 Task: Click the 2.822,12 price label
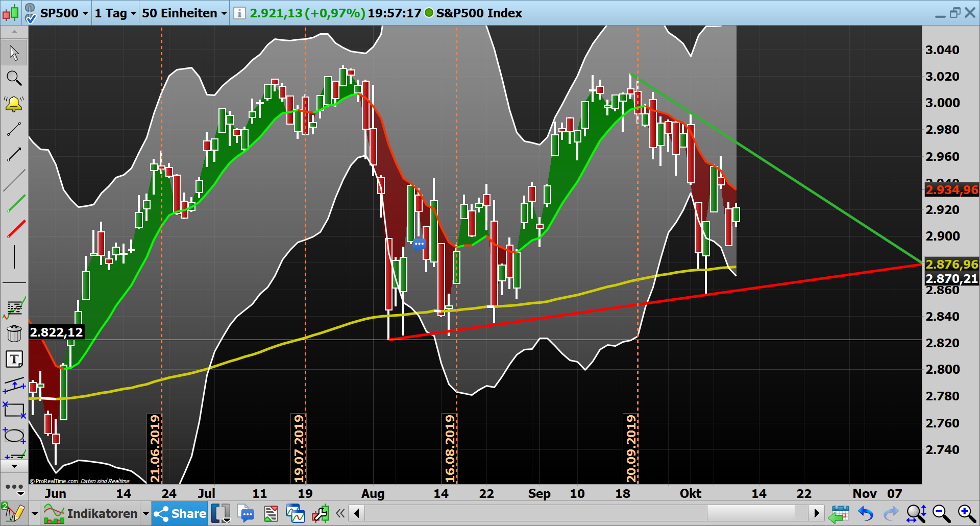[x=56, y=332]
